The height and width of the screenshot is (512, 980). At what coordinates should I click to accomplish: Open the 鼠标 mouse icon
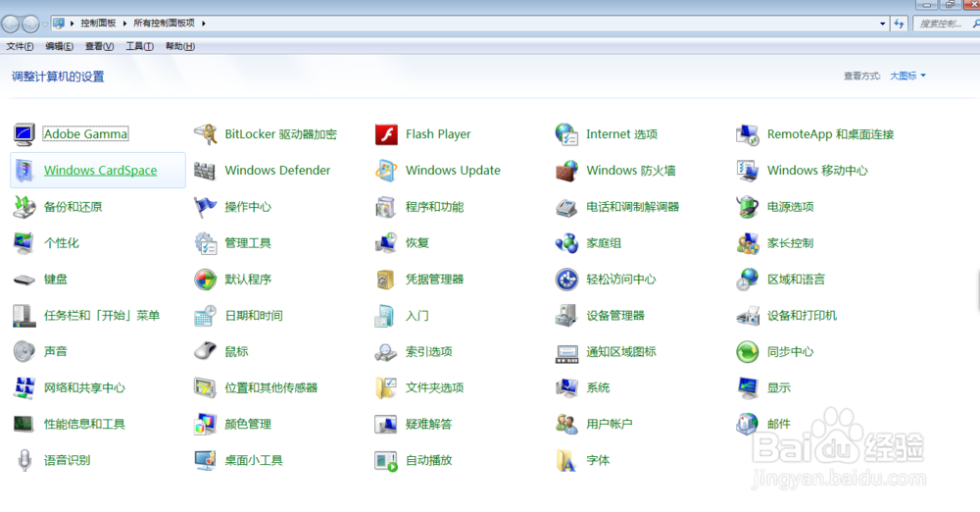[x=205, y=351]
